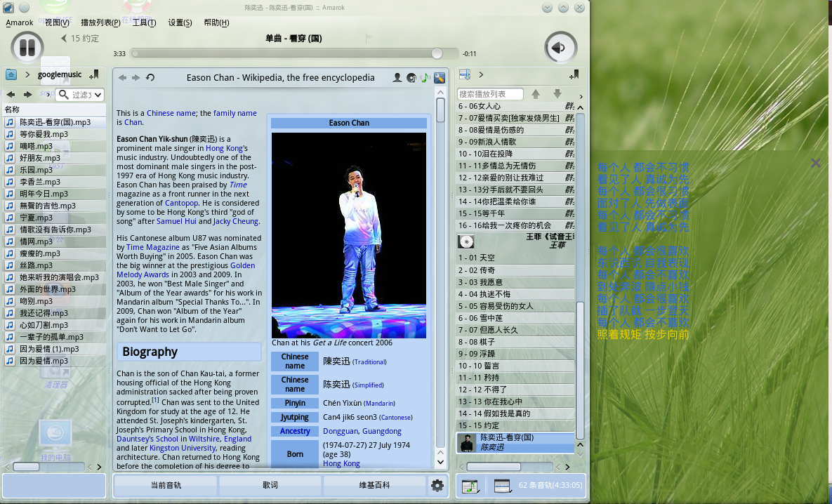Select file 一辈子的孤单.mp3
Image resolution: width=832 pixels, height=504 pixels.
(x=55, y=337)
